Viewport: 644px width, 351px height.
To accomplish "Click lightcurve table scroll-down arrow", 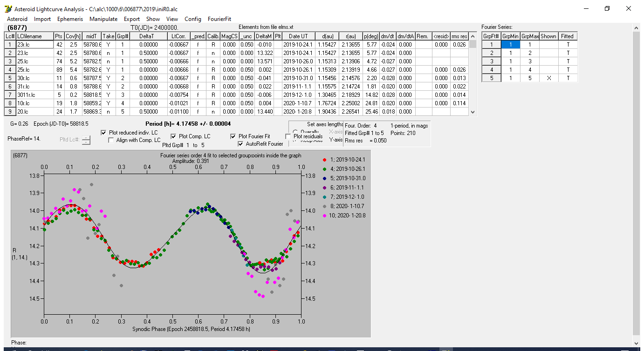I will [x=473, y=112].
